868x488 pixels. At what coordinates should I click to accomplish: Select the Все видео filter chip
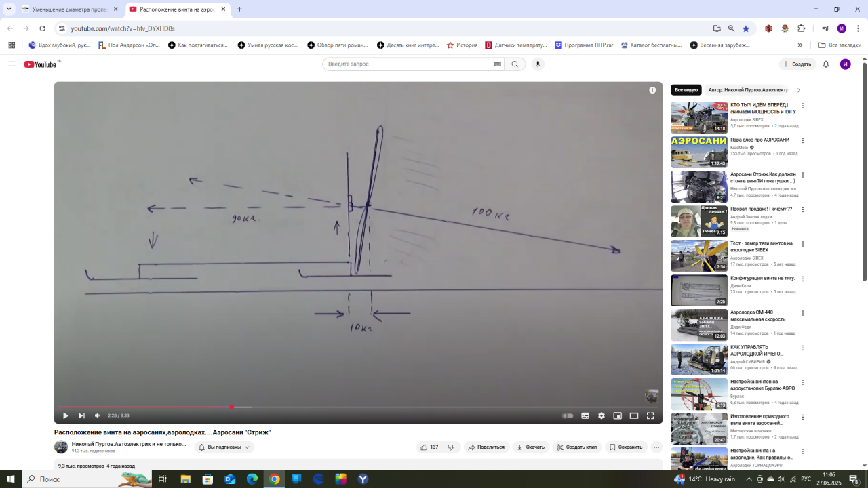[x=686, y=90]
